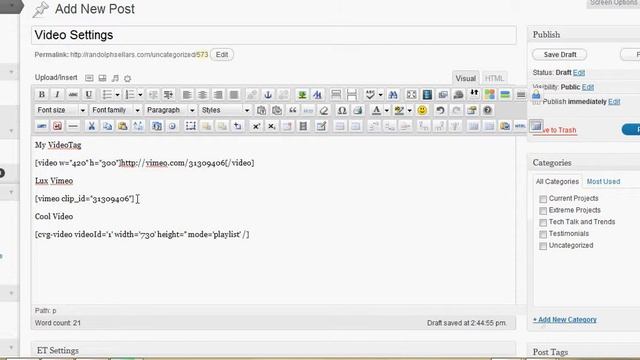Apply the text highlight background color
Image resolution: width=640 pixels, height=360 pixels.
tap(399, 110)
